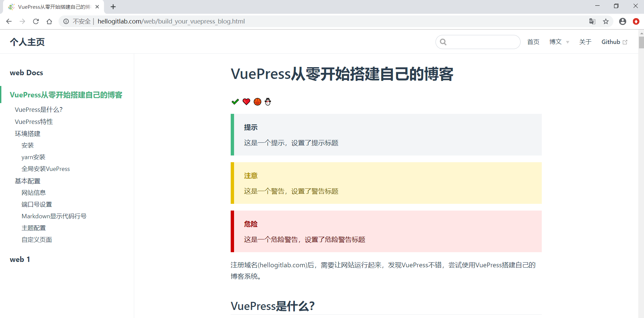Expand the web 1 sidebar group

[x=20, y=260]
